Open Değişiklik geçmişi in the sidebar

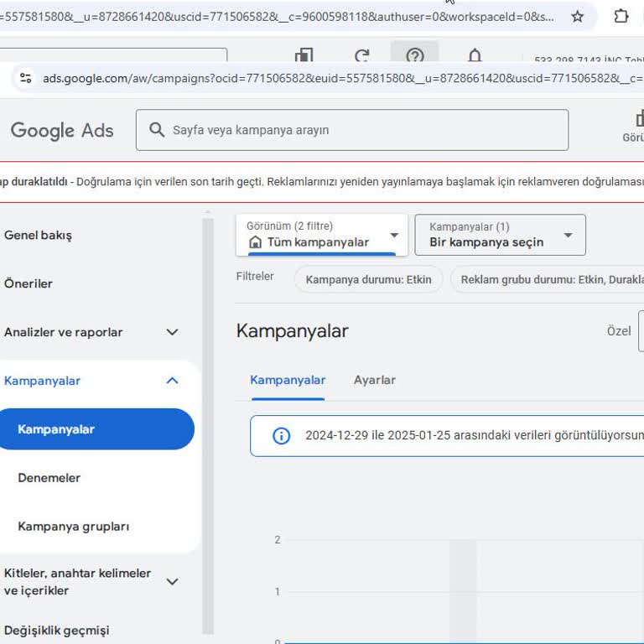click(57, 630)
